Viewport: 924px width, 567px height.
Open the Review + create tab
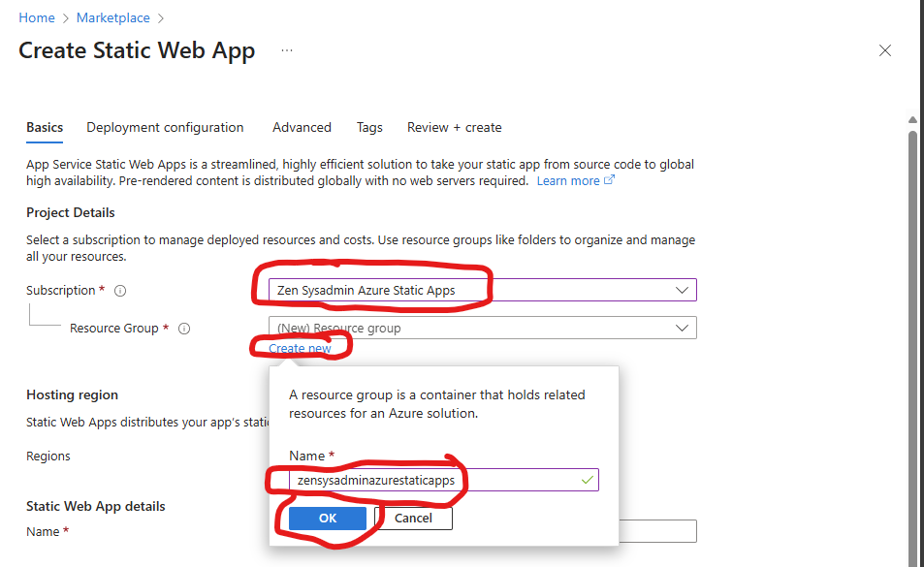click(454, 127)
